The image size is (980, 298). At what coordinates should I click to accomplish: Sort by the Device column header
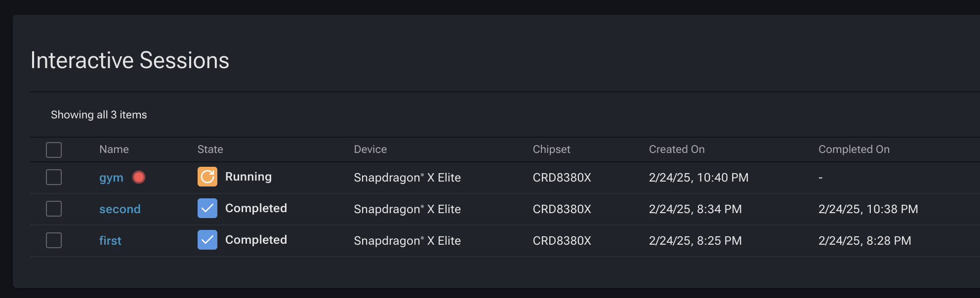pyautogui.click(x=370, y=149)
